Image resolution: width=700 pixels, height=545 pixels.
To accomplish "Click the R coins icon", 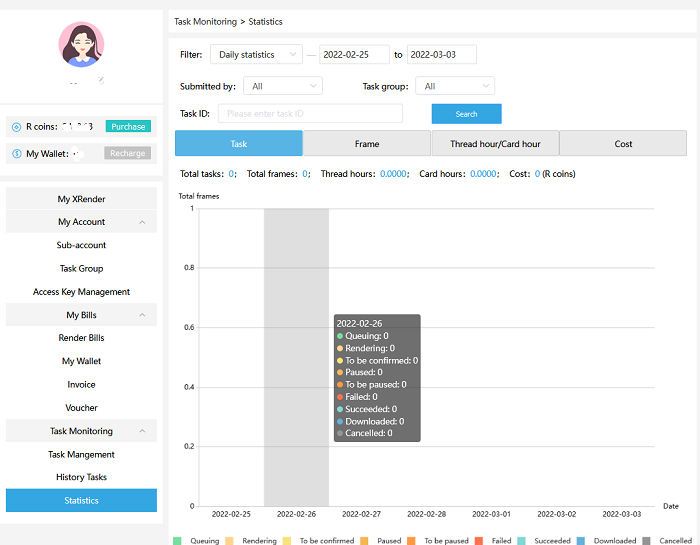I will point(16,127).
